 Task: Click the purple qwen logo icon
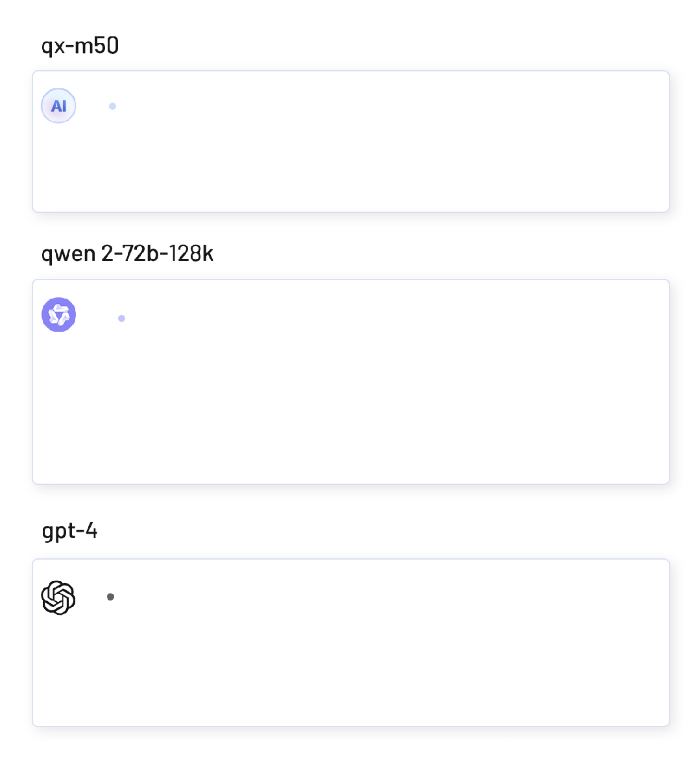(x=58, y=315)
